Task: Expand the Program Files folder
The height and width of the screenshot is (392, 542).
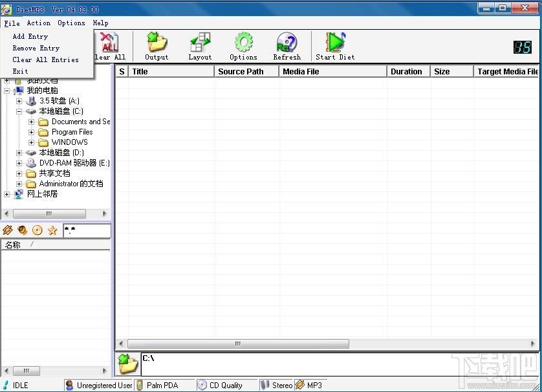Action: pos(32,133)
